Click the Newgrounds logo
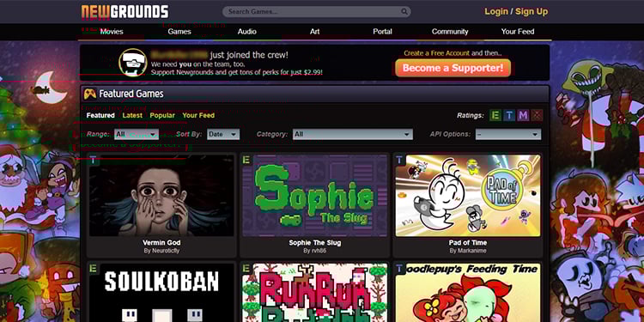 (125, 12)
